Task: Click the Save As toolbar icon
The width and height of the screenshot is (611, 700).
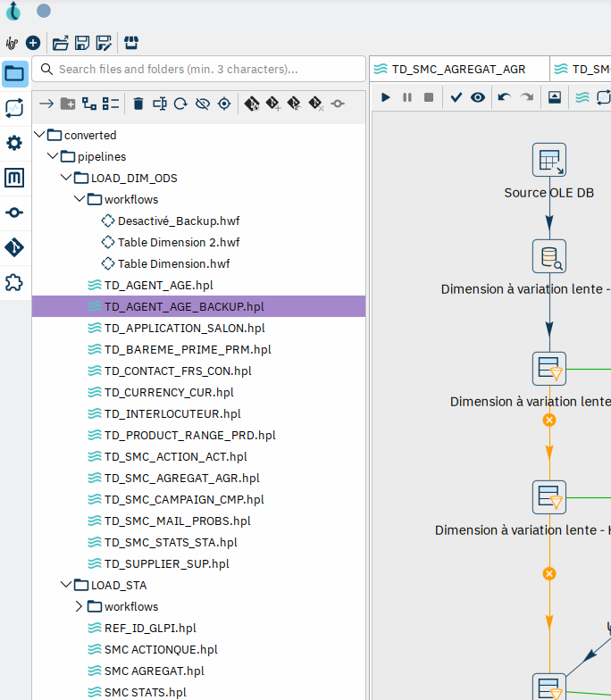Action: pyautogui.click(x=104, y=43)
